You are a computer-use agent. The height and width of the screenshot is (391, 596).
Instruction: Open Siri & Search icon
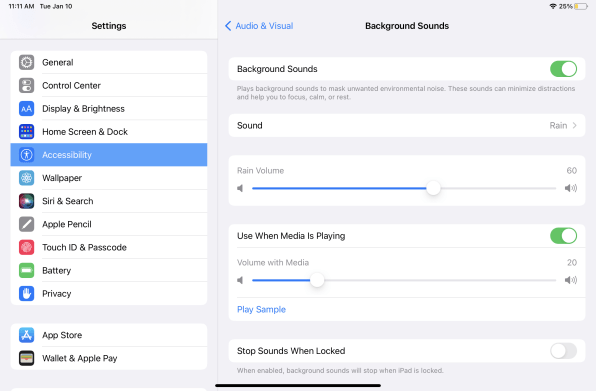(27, 201)
